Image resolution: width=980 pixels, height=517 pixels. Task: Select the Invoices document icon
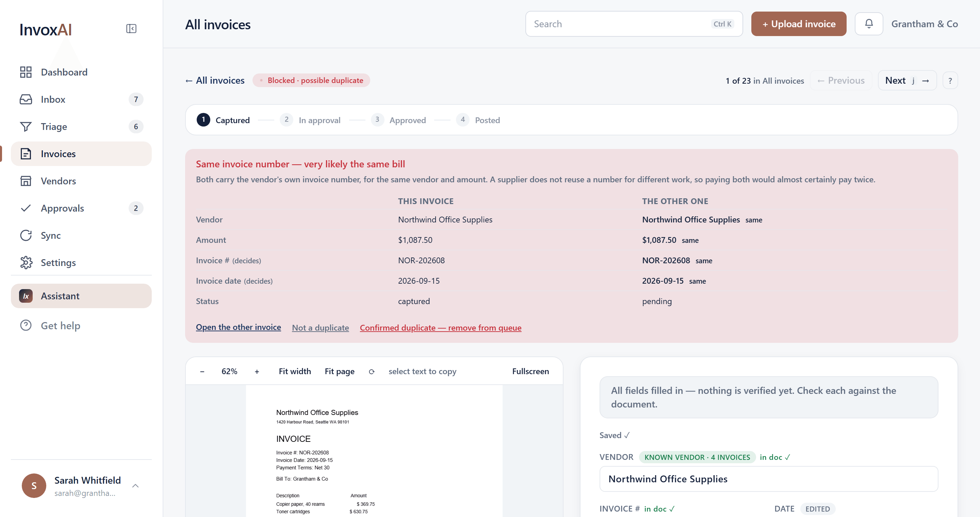[x=26, y=154]
